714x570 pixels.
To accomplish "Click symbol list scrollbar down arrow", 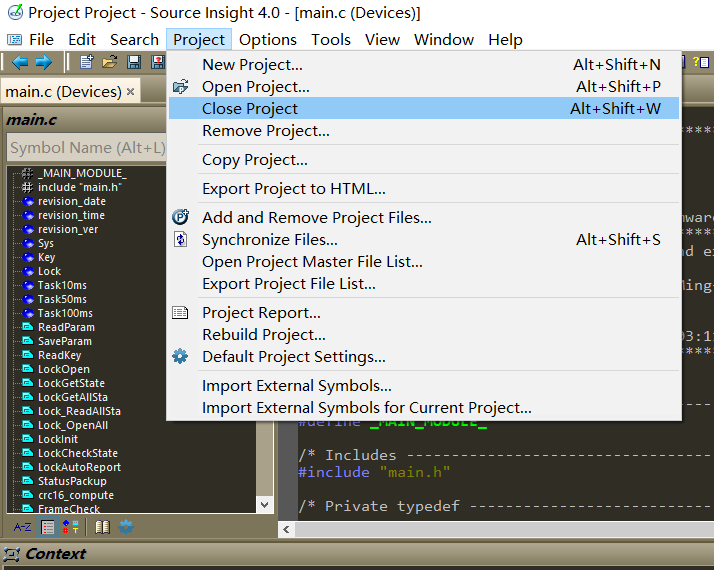I will (265, 504).
